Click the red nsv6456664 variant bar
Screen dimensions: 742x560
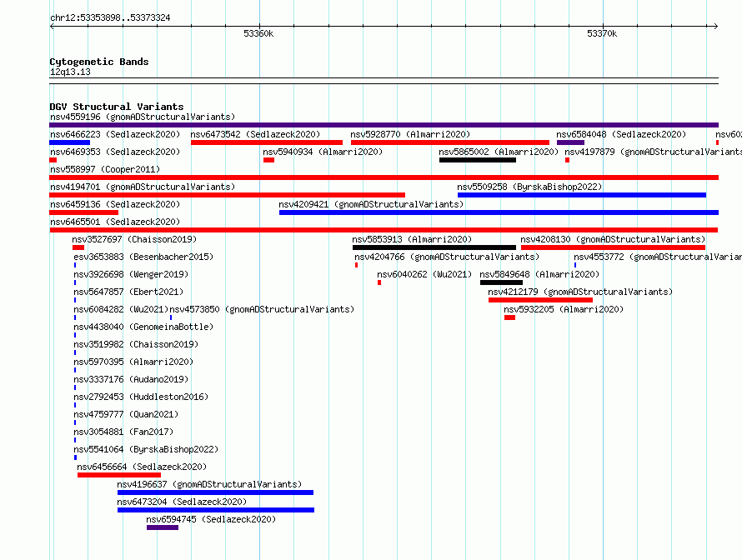[x=119, y=475]
